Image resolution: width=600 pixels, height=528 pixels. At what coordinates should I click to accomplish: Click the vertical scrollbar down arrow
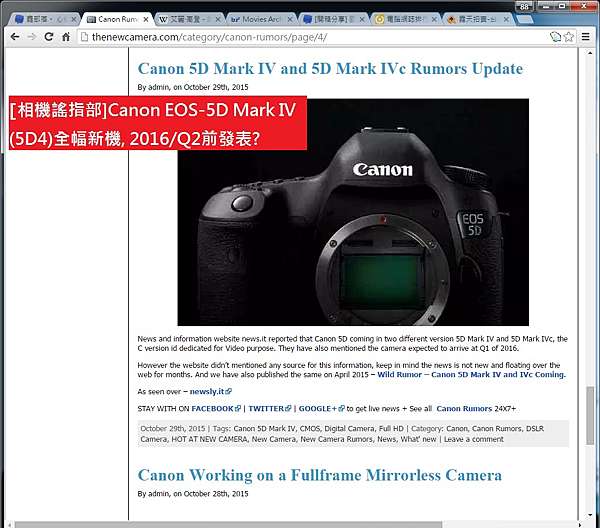click(590, 516)
